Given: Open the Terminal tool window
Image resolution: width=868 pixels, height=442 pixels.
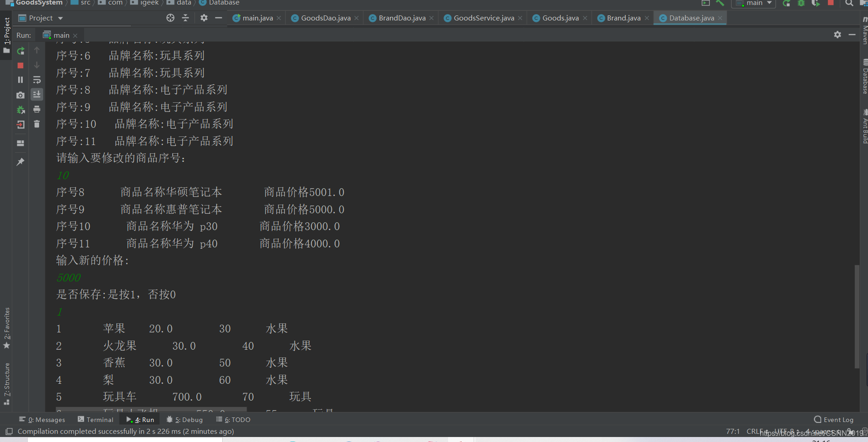Looking at the screenshot, I should 95,420.
